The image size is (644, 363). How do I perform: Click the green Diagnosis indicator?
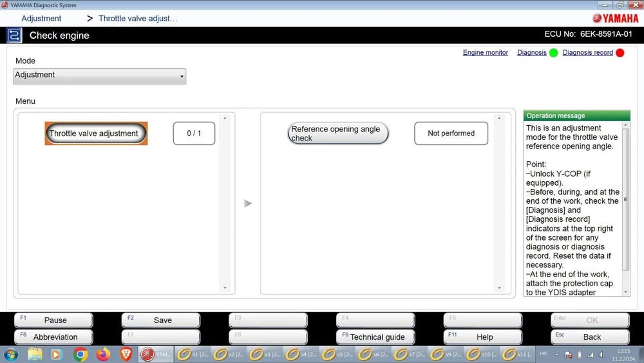(x=554, y=53)
